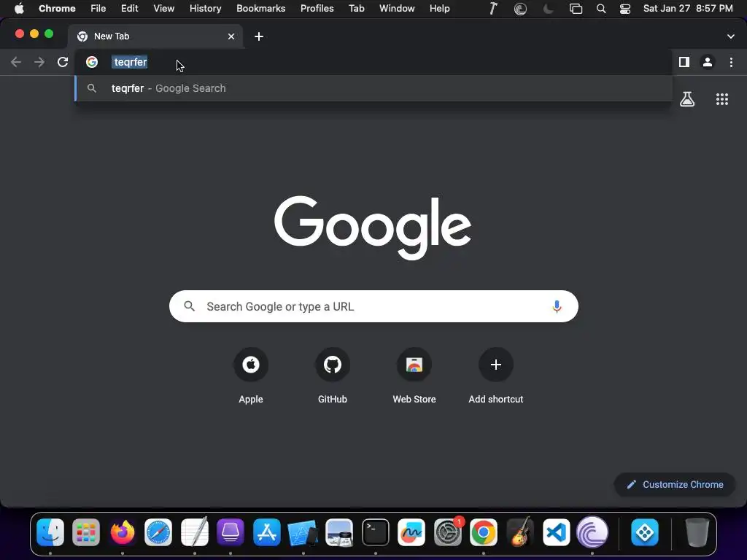
Task: Open the File menu
Action: click(x=98, y=9)
